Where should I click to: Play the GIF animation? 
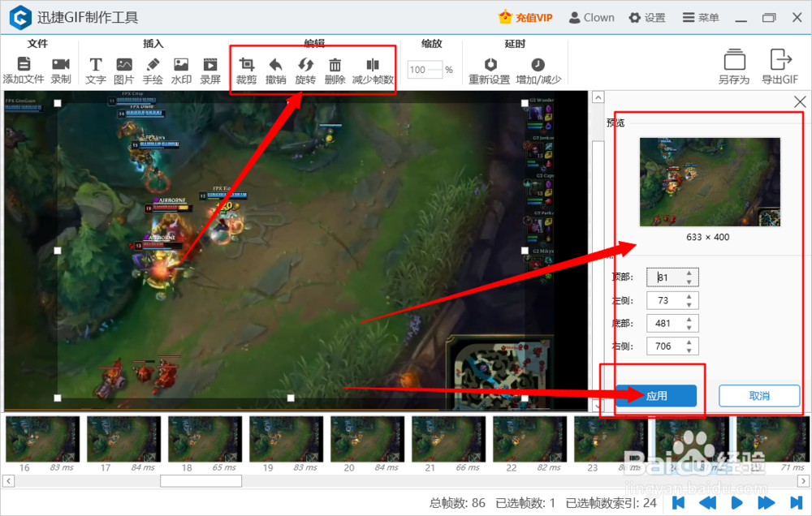click(x=737, y=502)
